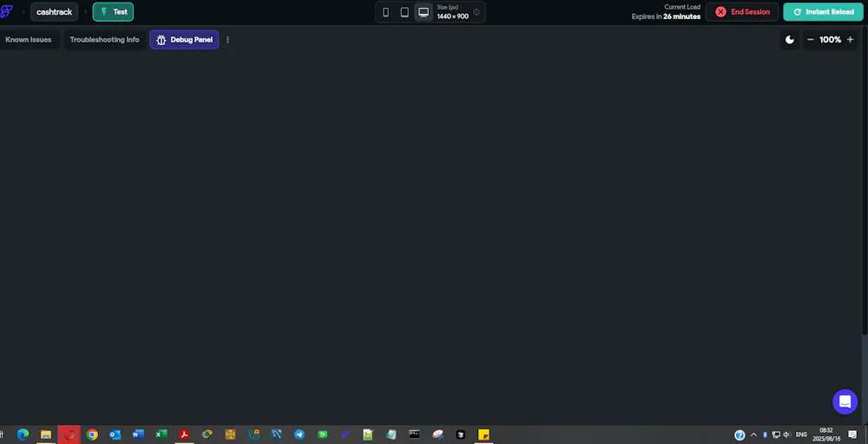Open the Bluetooth tray icon

(x=765, y=435)
